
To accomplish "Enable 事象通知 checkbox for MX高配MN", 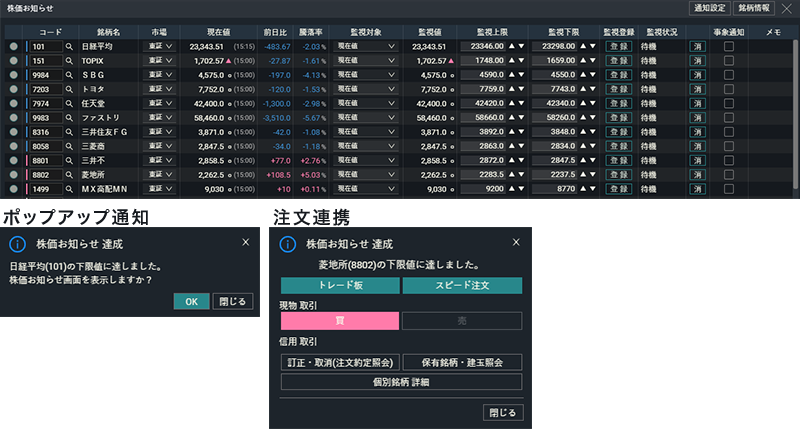I will 729,189.
